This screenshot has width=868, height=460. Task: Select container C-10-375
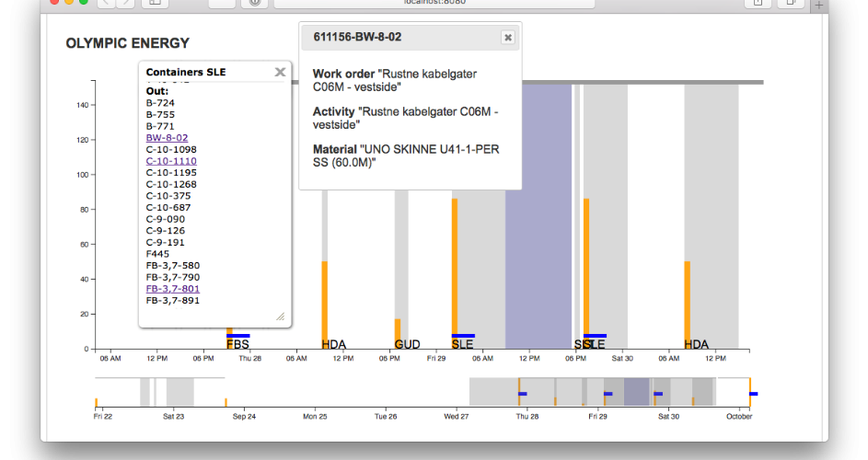click(168, 196)
